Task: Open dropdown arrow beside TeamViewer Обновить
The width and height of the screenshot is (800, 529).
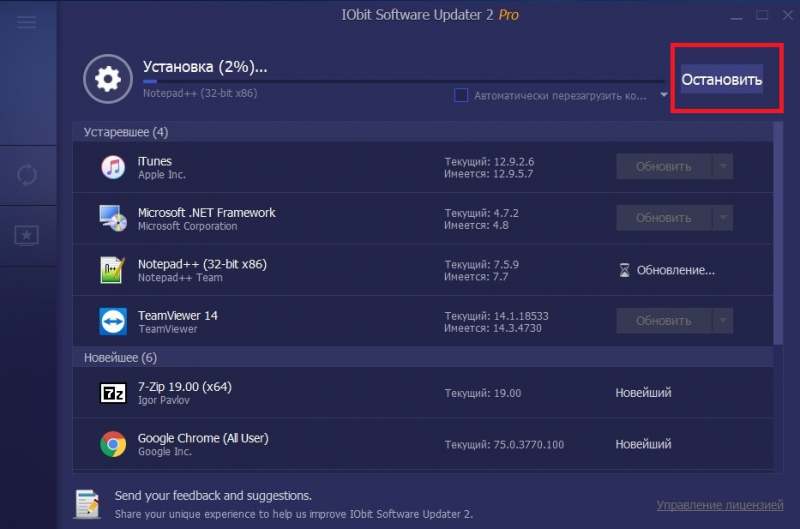Action: tap(723, 320)
